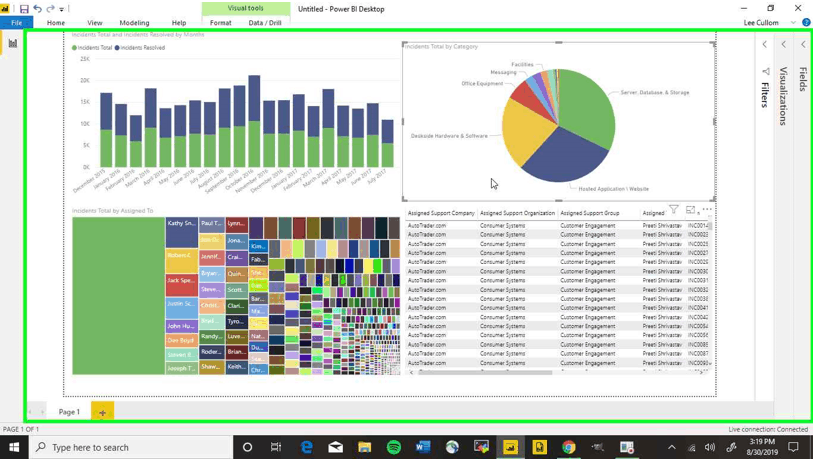The width and height of the screenshot is (814, 461).
Task: Select the Jack Spe... treemap tile
Action: coord(181,284)
